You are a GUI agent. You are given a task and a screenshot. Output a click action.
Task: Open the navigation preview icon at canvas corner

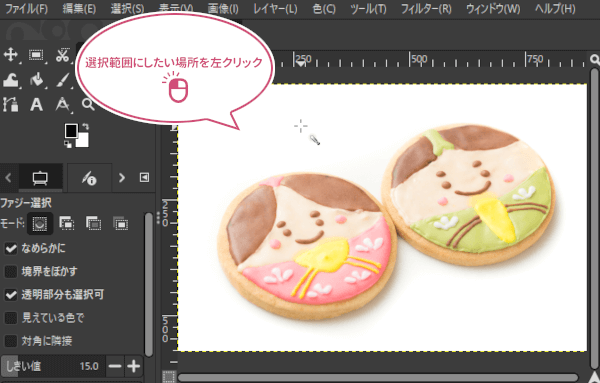pos(594,377)
